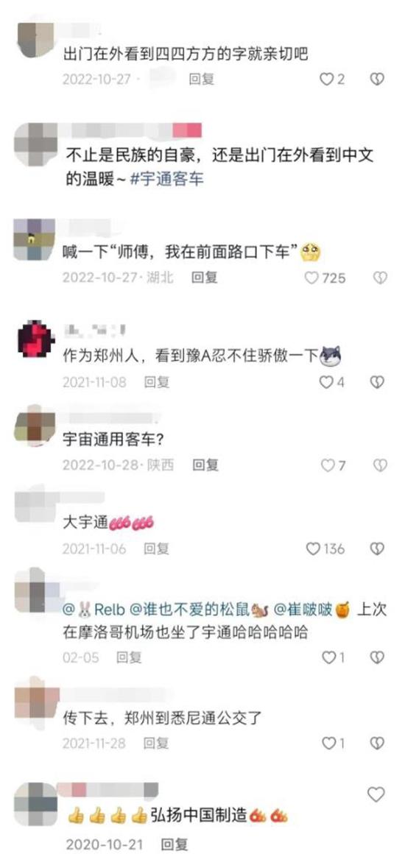Screen dimensions: 405x868
Task: Like the 大宇通 comment with 136 likes
Action: 325,548
